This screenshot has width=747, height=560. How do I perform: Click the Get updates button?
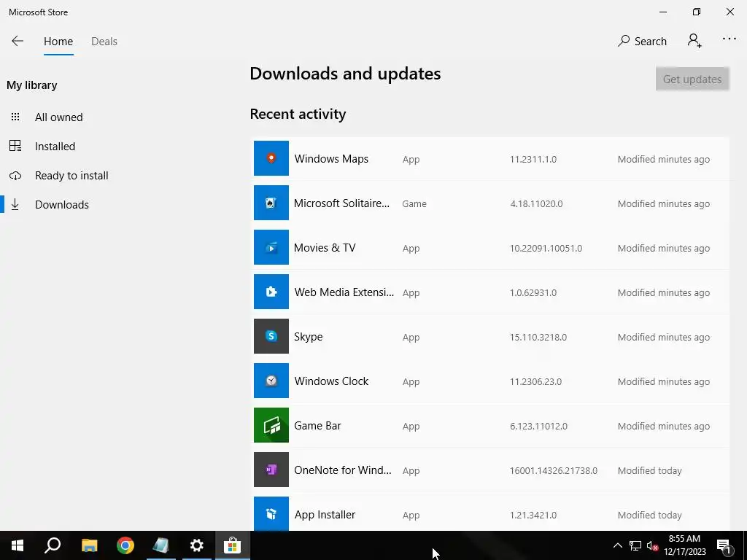tap(692, 79)
